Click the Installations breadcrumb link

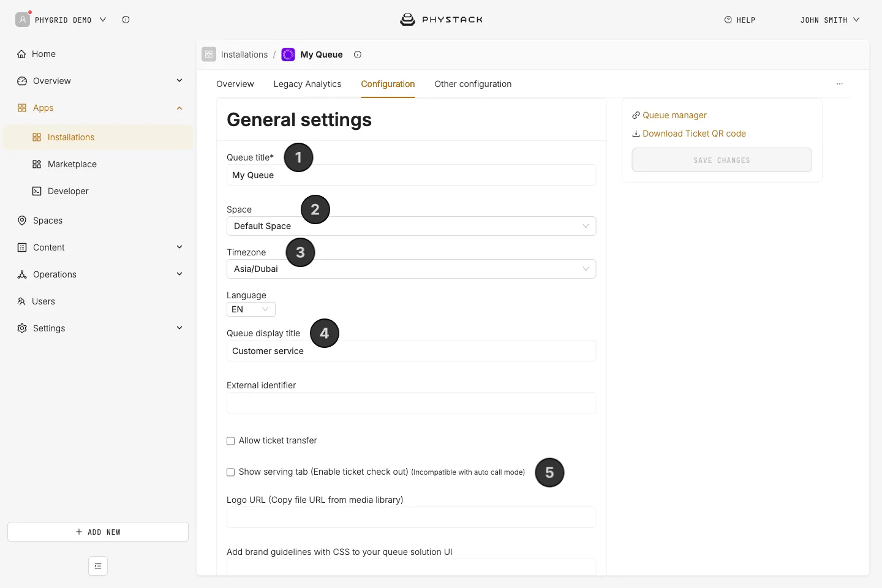pos(244,55)
